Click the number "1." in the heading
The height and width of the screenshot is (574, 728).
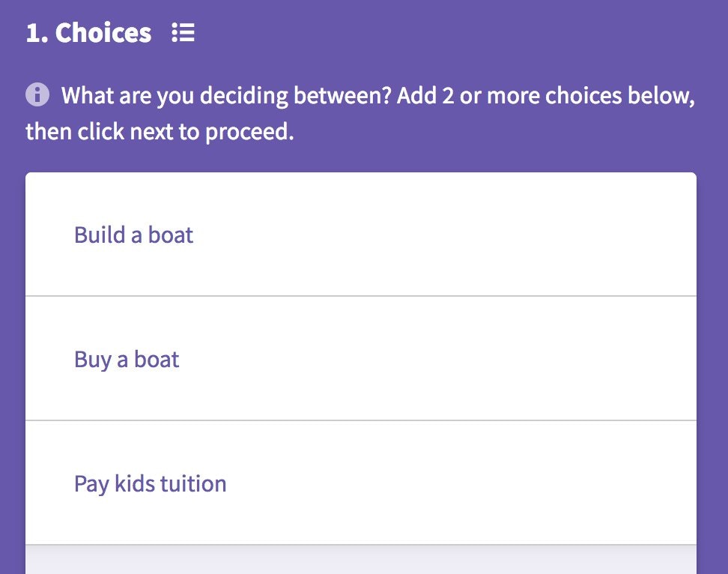(x=36, y=33)
